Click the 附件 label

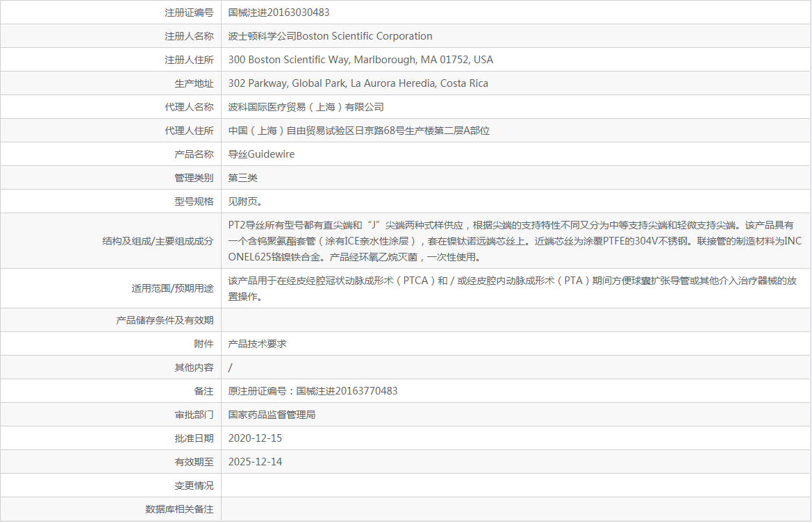coord(204,344)
